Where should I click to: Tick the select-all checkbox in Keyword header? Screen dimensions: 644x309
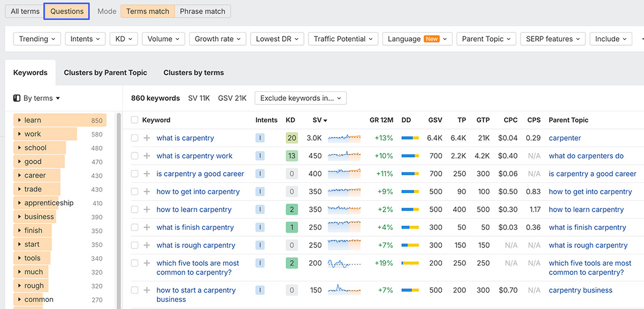click(135, 120)
